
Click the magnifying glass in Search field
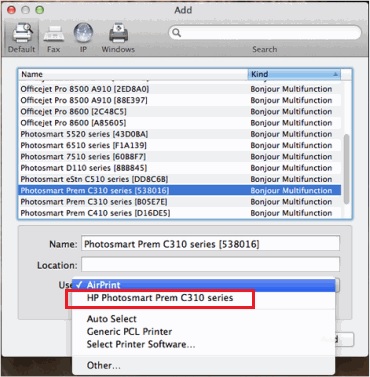177,33
